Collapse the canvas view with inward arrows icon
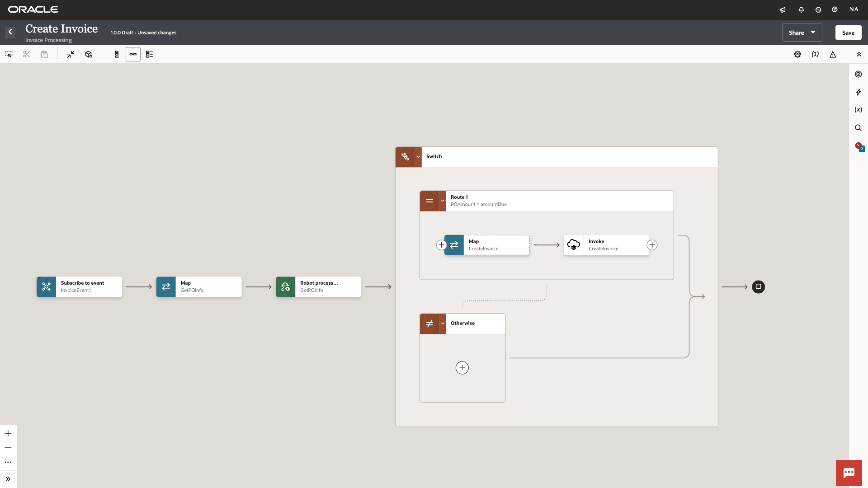The image size is (868, 488). point(71,54)
